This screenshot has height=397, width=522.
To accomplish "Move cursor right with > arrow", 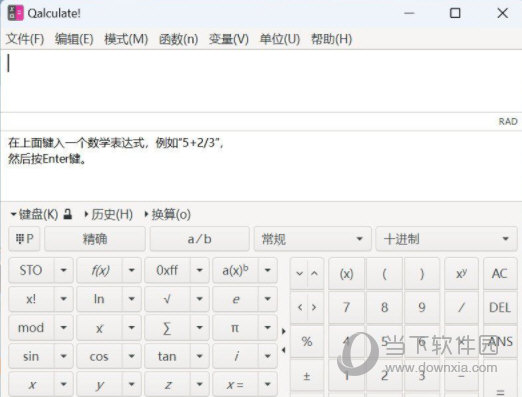I will click(x=314, y=307).
